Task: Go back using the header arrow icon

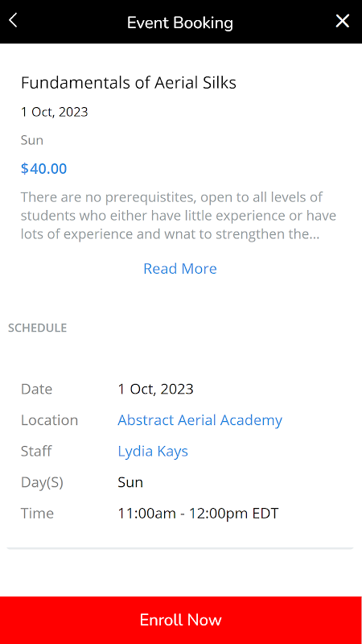Action: click(13, 21)
